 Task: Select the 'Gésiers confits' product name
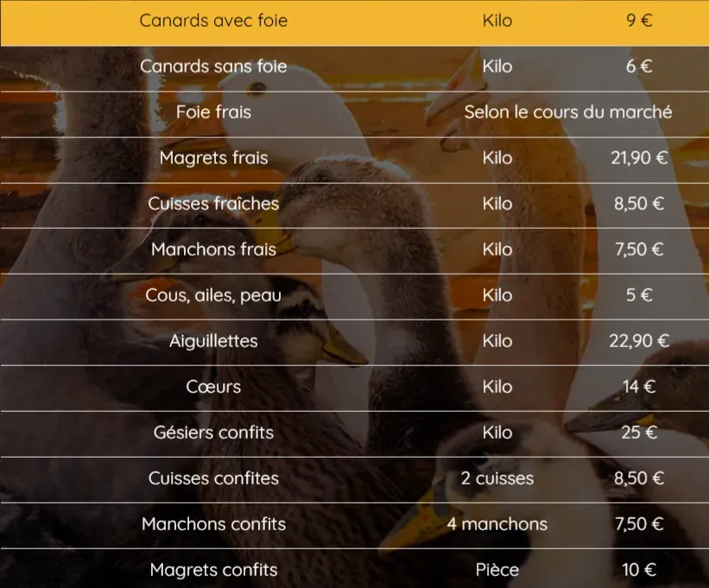[213, 433]
